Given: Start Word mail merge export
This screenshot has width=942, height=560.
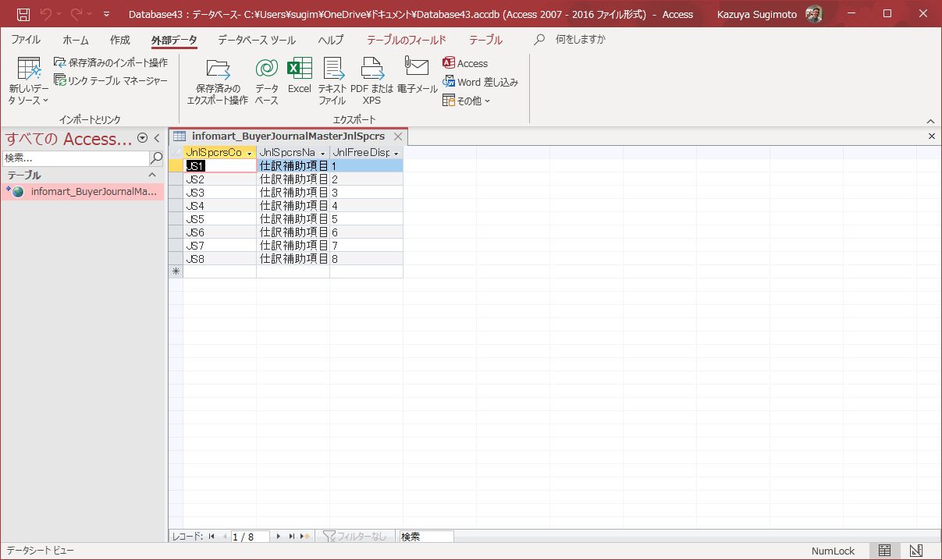Looking at the screenshot, I should [x=480, y=82].
